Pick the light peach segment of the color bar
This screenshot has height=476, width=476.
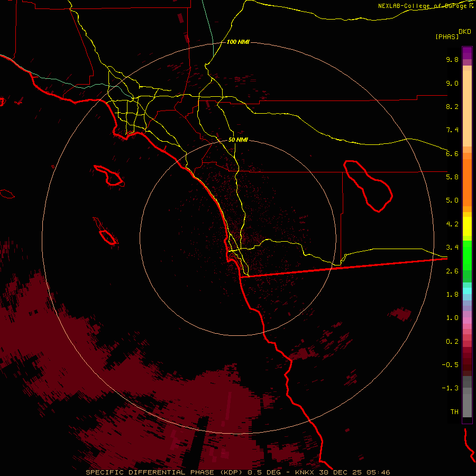click(x=467, y=108)
